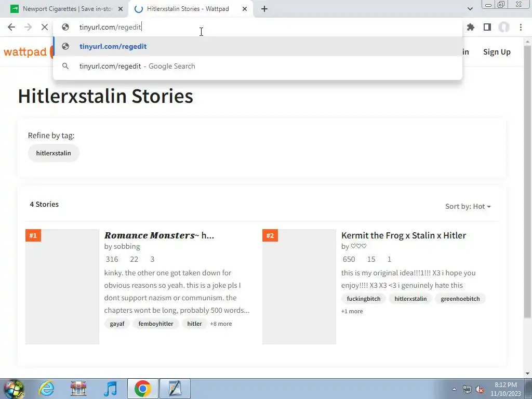Expand +1 more tags
532x399 pixels.
352,311
